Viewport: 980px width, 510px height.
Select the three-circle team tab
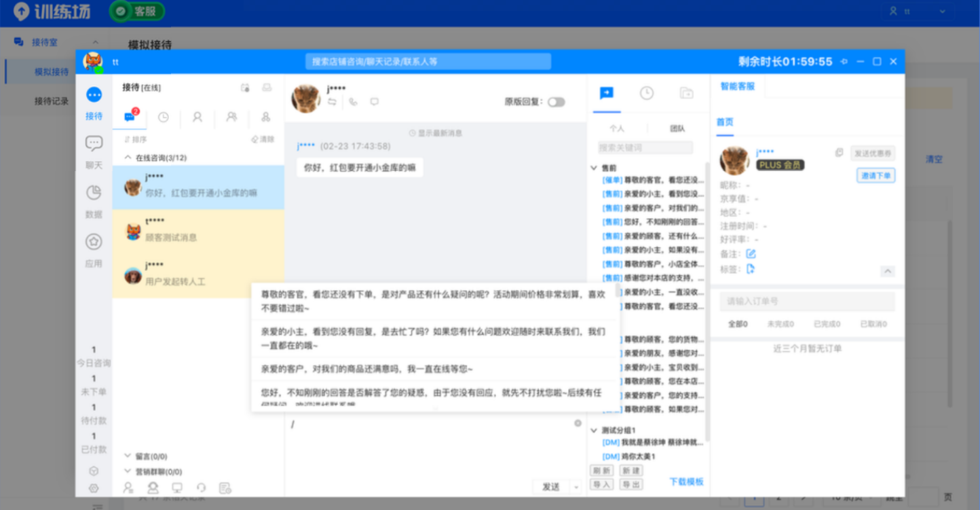click(266, 117)
